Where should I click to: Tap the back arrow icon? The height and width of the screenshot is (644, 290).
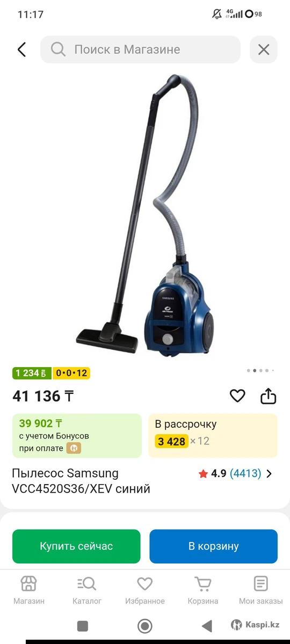21,49
